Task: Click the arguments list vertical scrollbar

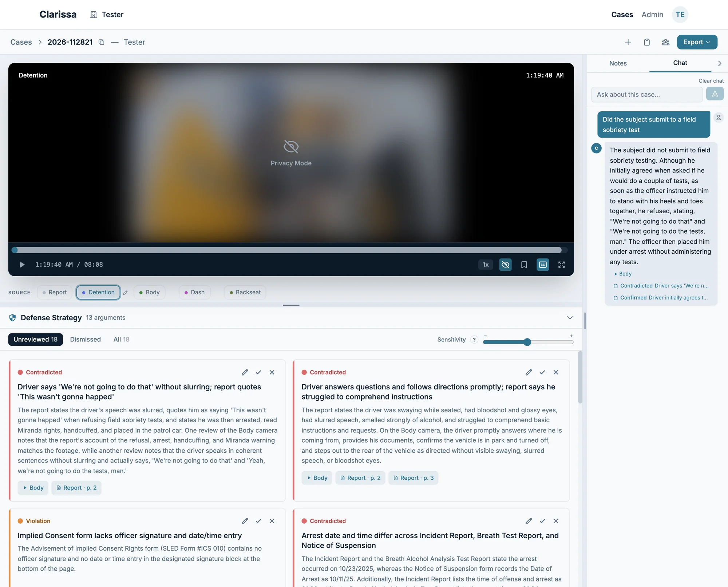Action: click(x=580, y=377)
